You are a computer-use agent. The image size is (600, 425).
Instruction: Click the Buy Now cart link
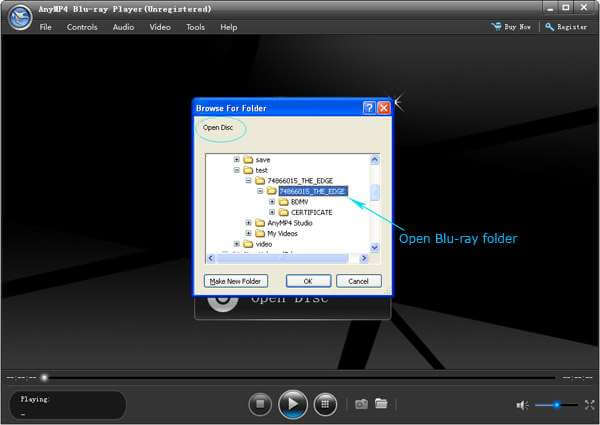point(511,27)
